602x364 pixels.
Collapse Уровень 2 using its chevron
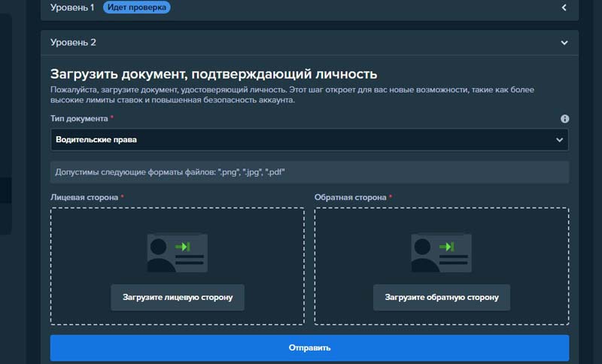click(x=564, y=43)
